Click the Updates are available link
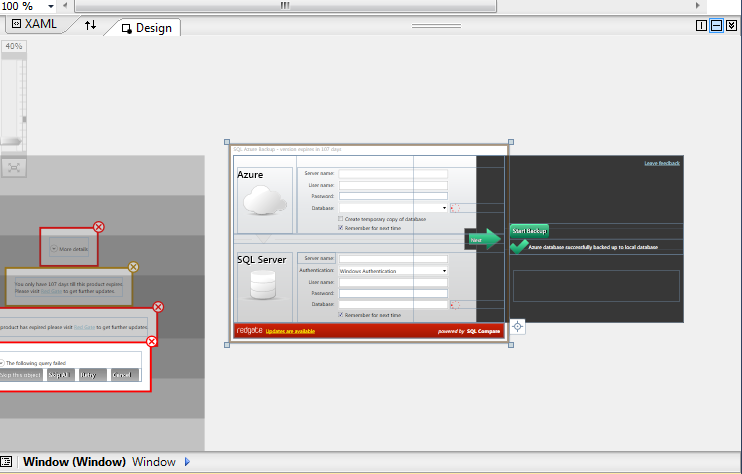The image size is (742, 474). click(290, 331)
